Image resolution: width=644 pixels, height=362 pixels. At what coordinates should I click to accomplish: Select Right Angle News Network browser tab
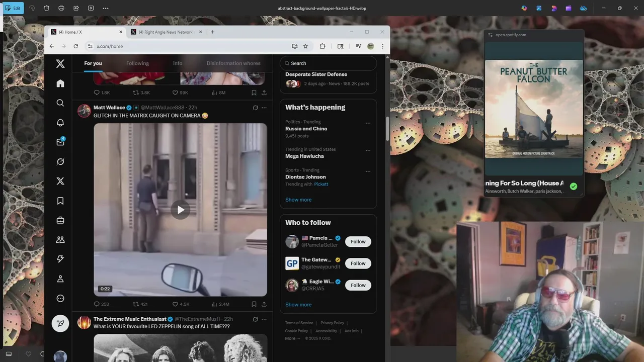click(x=166, y=32)
